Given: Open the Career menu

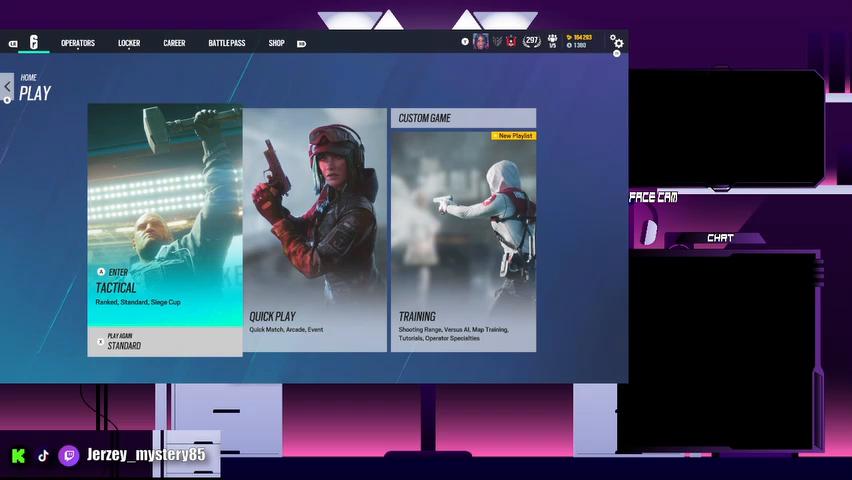Looking at the screenshot, I should tap(174, 43).
